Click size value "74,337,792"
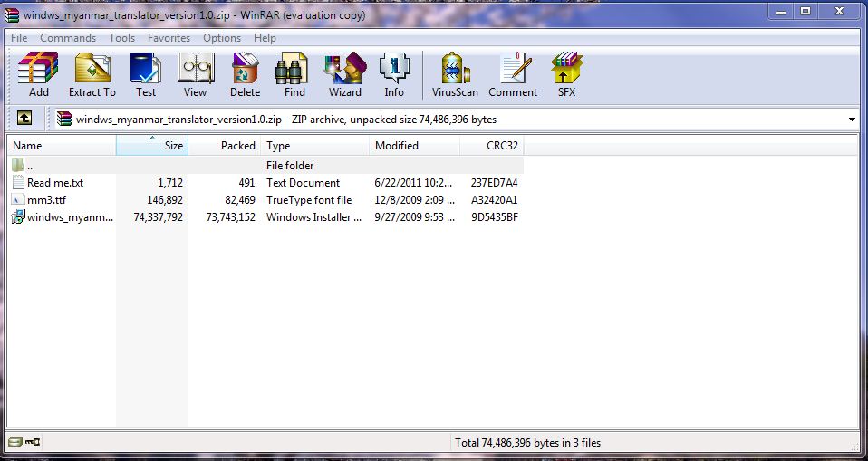Image resolution: width=868 pixels, height=461 pixels. coord(159,217)
